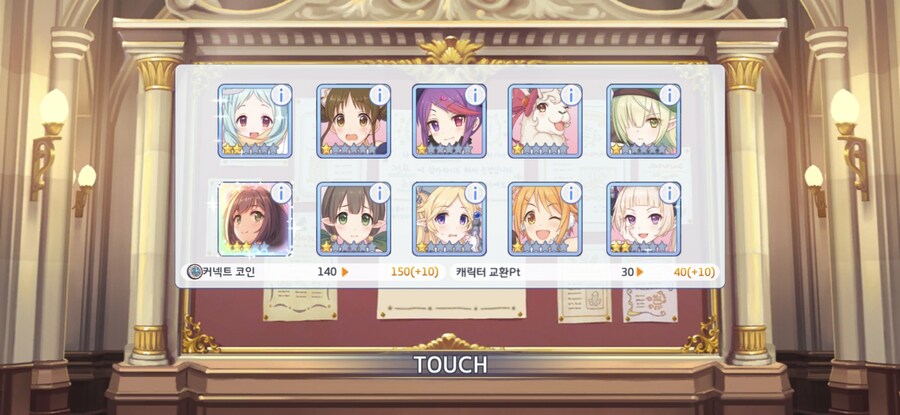The height and width of the screenshot is (415, 900).
Task: Click the 커넥트 코인 150(+10) total
Action: 414,272
